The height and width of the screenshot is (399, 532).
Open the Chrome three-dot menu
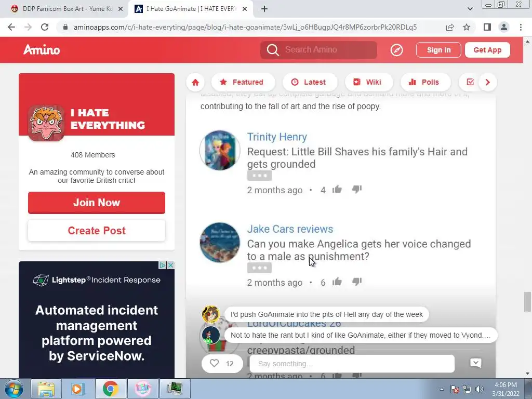click(x=521, y=27)
